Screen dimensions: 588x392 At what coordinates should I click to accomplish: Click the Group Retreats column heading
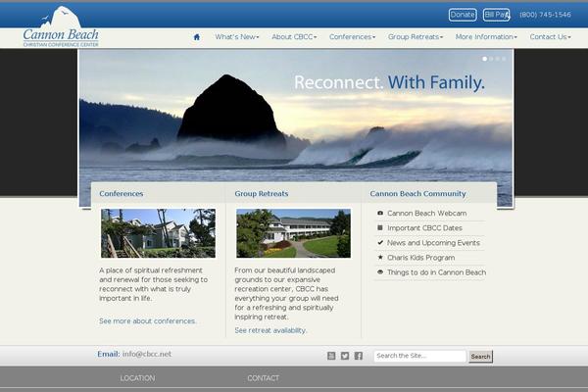click(262, 194)
